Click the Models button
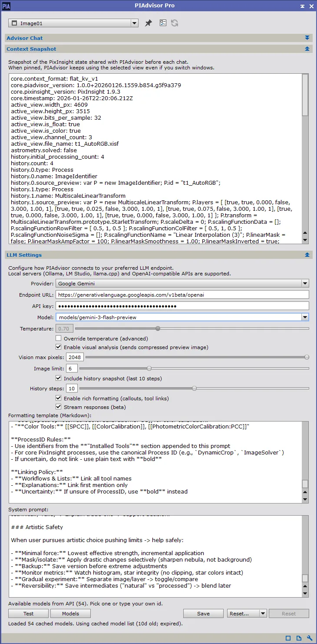The height and width of the screenshot is (644, 317). 70,613
